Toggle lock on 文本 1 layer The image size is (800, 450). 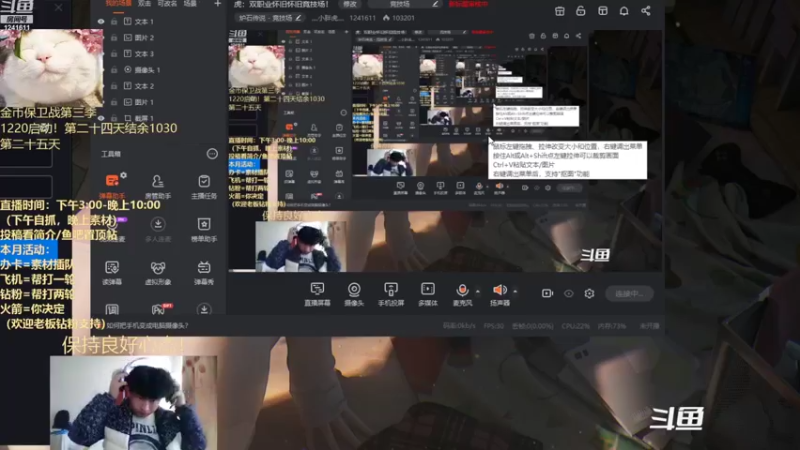point(114,21)
